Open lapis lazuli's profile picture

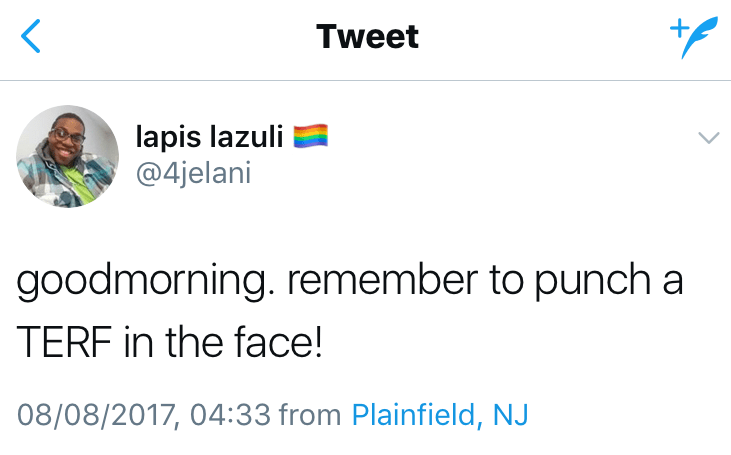pyautogui.click(x=68, y=156)
